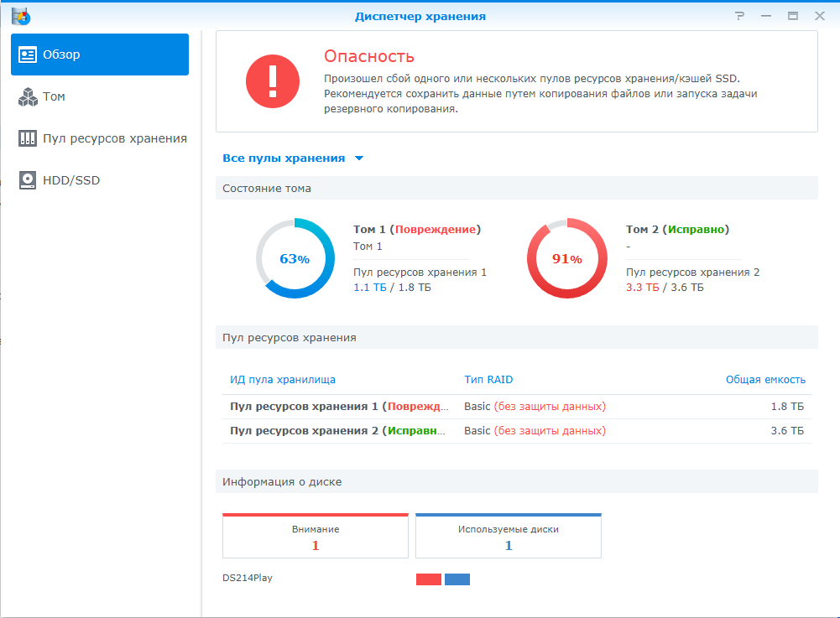
Task: Click the red danger exclamation icon
Action: click(273, 81)
